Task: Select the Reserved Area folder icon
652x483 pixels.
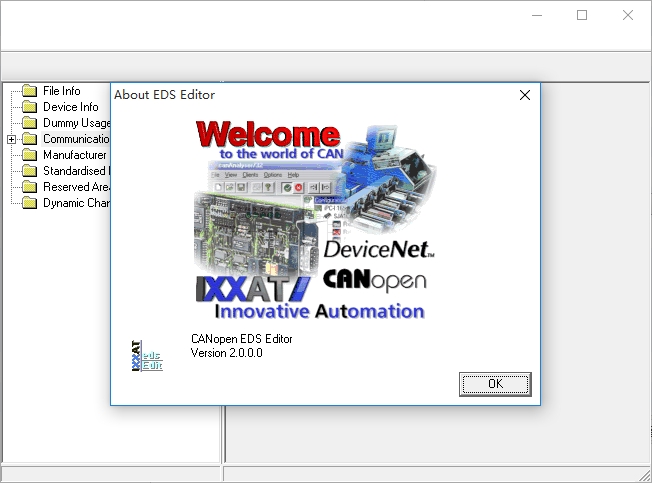Action: (x=30, y=187)
